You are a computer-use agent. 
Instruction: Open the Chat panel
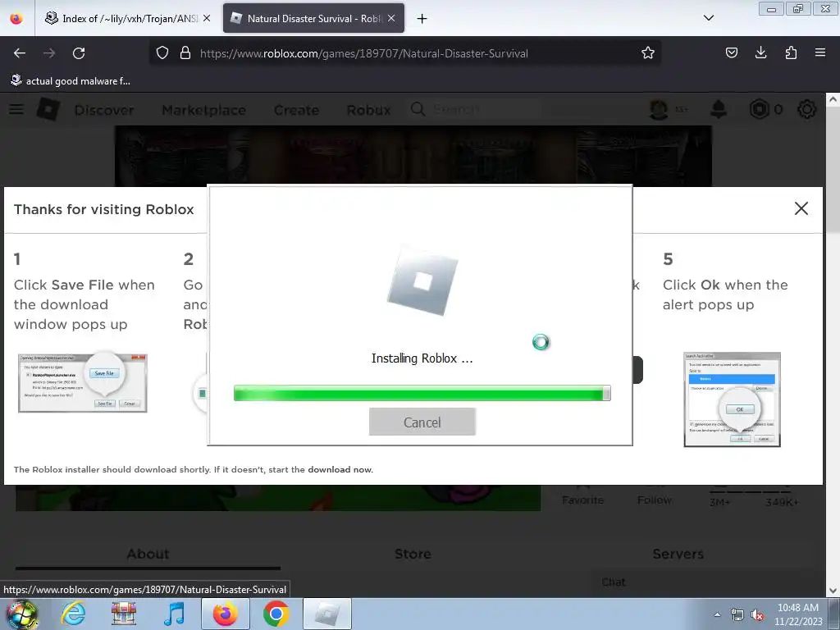click(x=614, y=582)
